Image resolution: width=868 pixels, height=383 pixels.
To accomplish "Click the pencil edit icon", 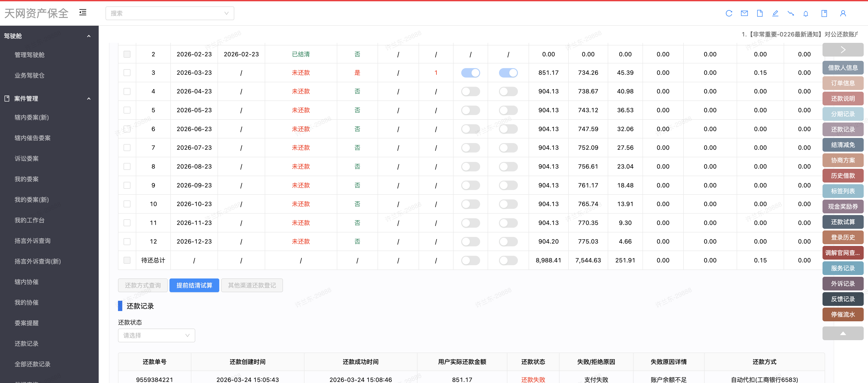I will [x=775, y=13].
